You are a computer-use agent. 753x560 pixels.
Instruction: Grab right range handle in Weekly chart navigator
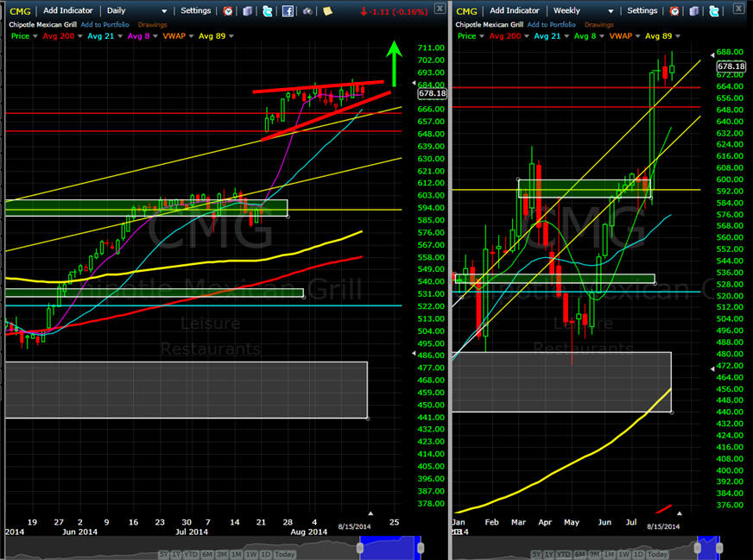[x=719, y=548]
